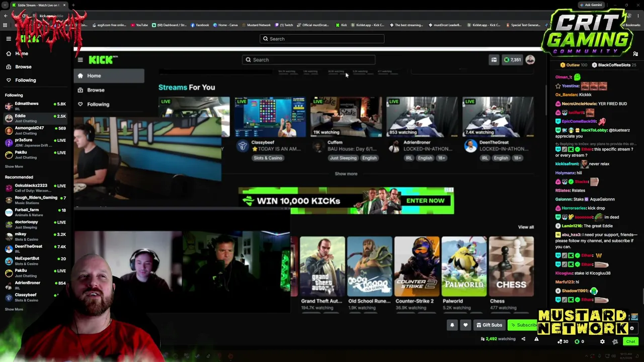Open the Asmongold247 channel in the sidebar
The height and width of the screenshot is (362, 644).
(35, 130)
